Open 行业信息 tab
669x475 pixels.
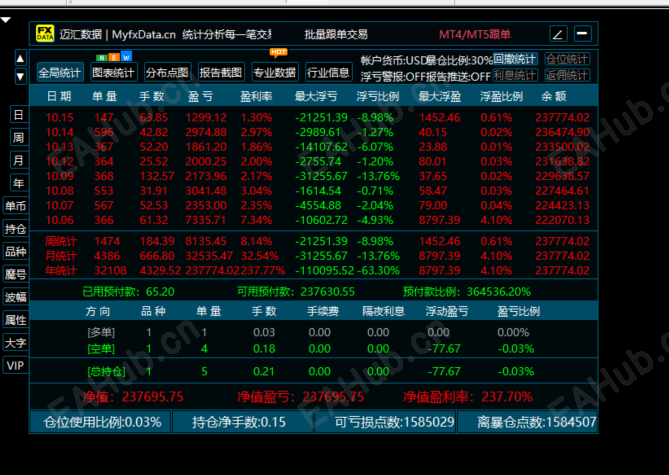coord(329,73)
